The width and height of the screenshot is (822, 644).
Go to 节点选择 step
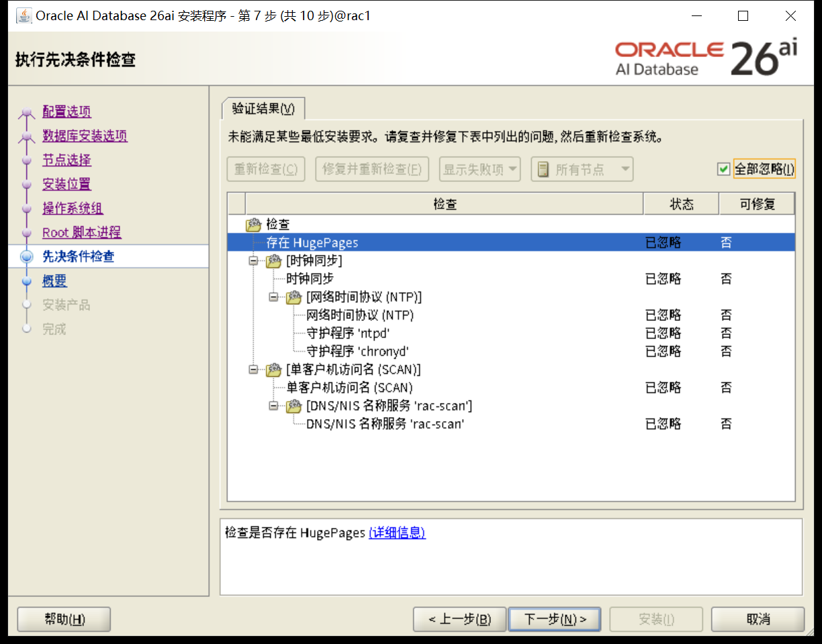[x=66, y=160]
